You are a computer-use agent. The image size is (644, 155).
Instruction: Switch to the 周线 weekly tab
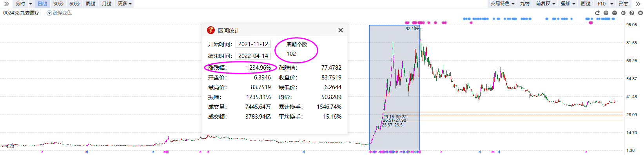click(91, 4)
